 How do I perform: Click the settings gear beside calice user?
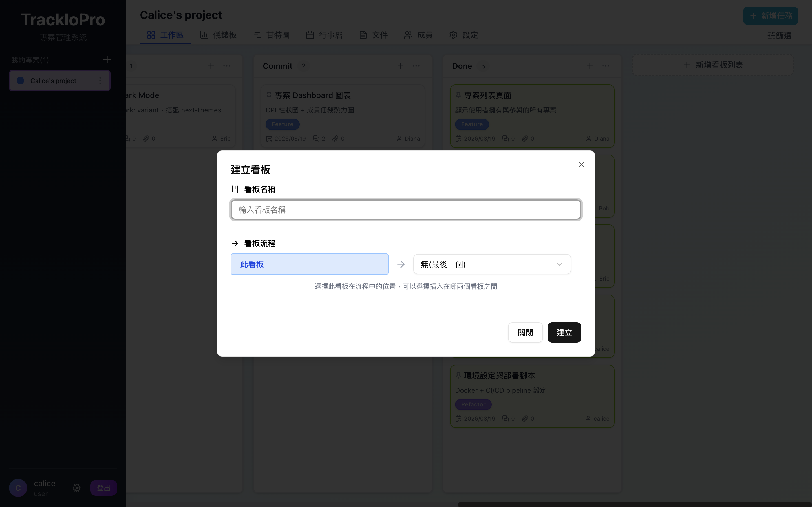coord(76,488)
